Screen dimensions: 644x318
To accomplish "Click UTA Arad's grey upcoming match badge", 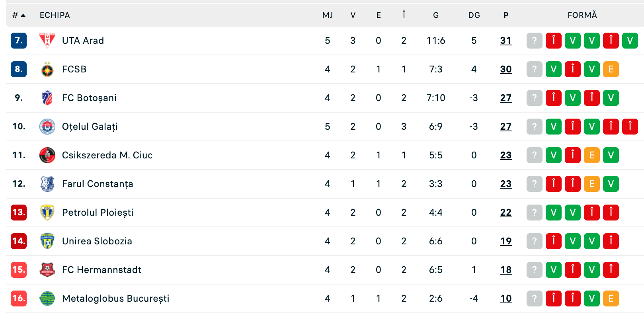I will [534, 41].
